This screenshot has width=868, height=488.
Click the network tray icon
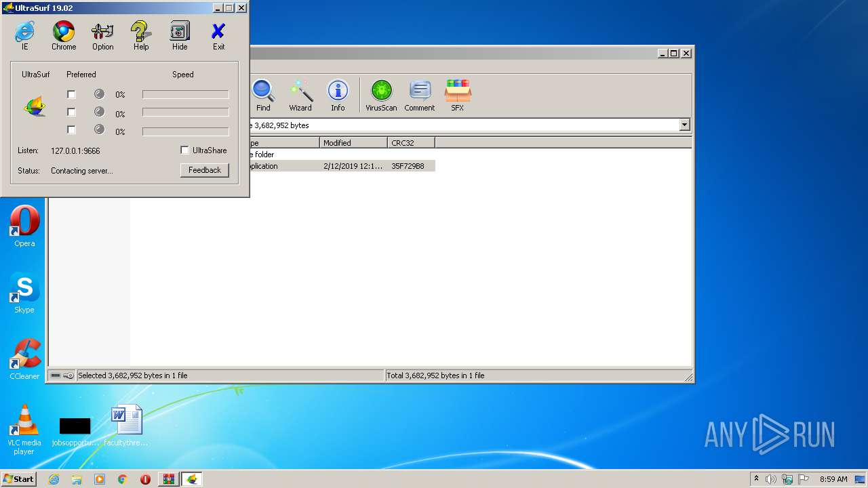point(787,479)
